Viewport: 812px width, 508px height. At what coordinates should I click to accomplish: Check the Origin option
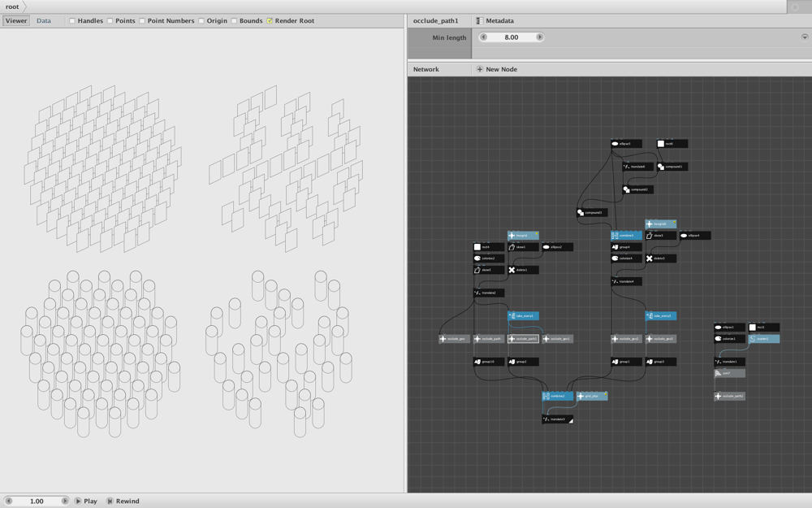[x=201, y=21]
